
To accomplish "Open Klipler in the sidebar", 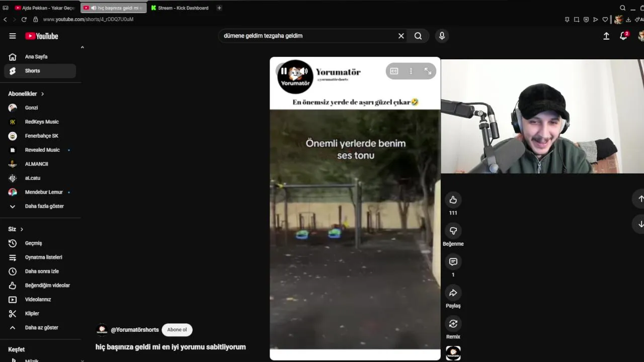I will click(x=40, y=314).
